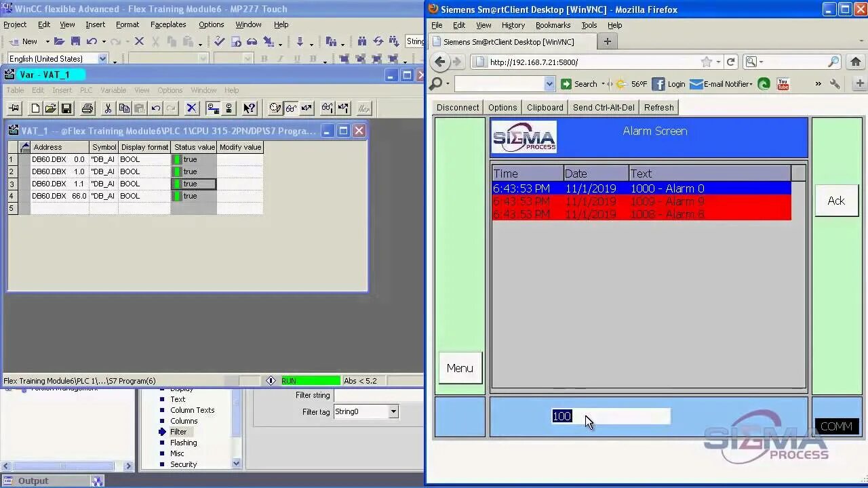
Task: Click the check consistency checkmark icon in WinCC
Action: click(220, 41)
